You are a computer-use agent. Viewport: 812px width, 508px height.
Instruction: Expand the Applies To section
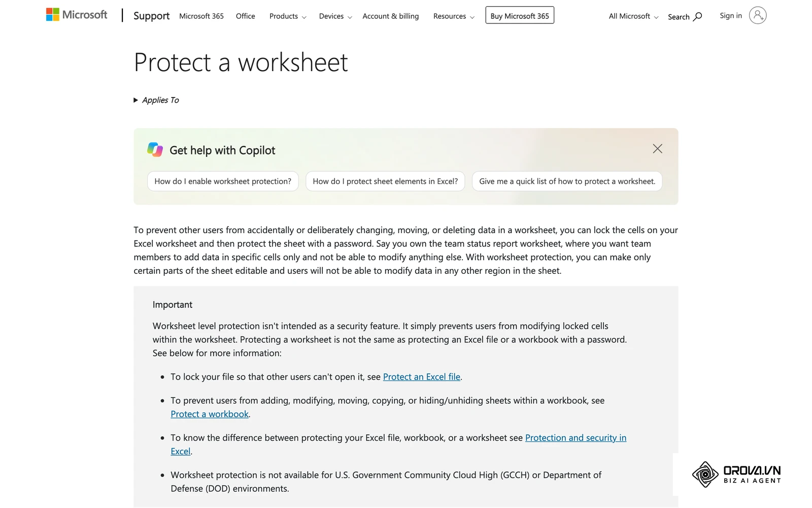coord(156,100)
